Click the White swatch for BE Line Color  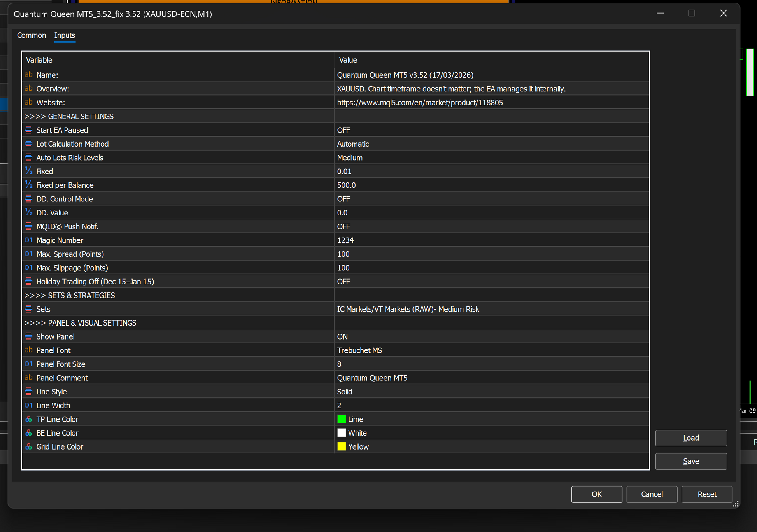pyautogui.click(x=342, y=433)
